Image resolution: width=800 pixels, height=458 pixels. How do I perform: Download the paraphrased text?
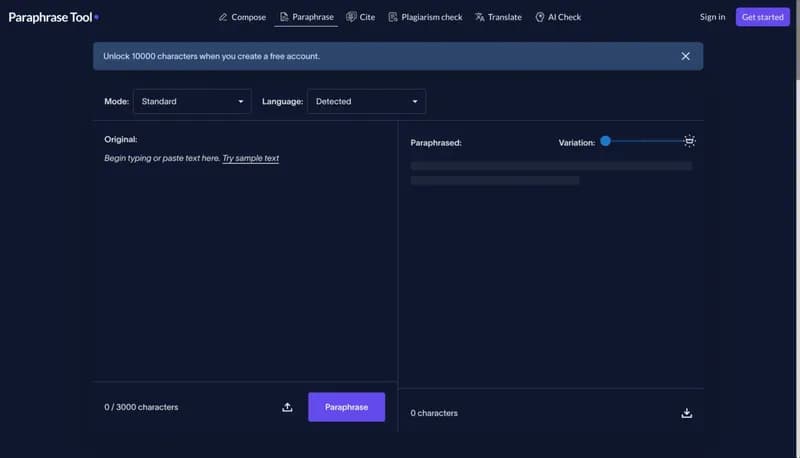[x=687, y=413]
